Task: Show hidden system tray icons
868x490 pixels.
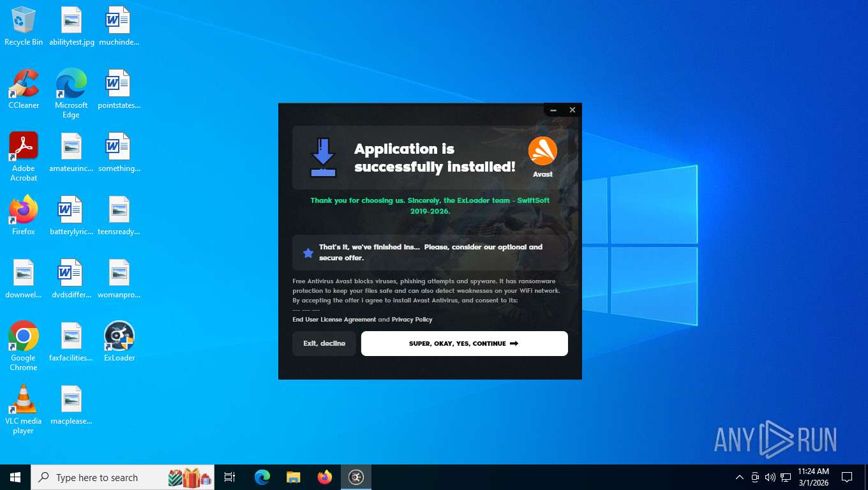Action: (x=740, y=477)
